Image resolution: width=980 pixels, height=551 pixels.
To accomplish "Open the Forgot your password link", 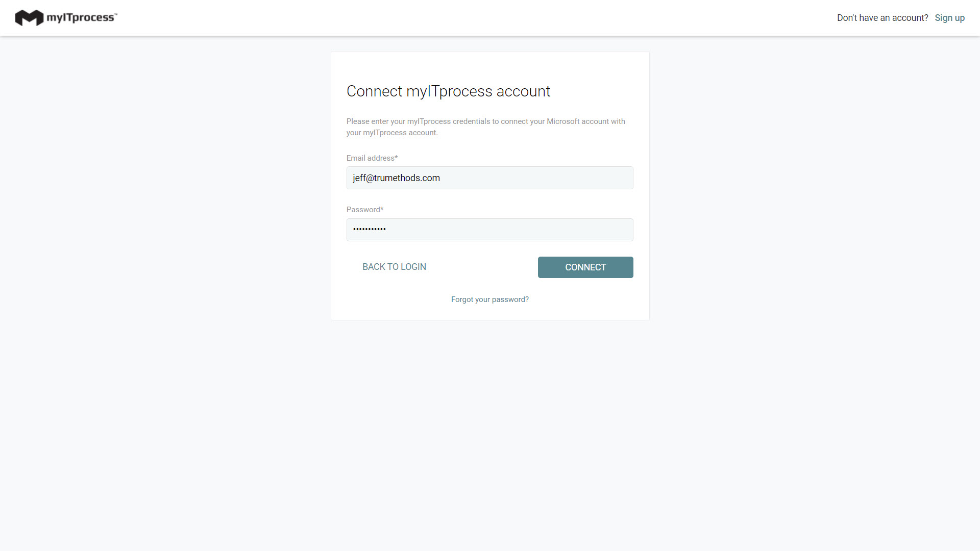I will click(489, 299).
